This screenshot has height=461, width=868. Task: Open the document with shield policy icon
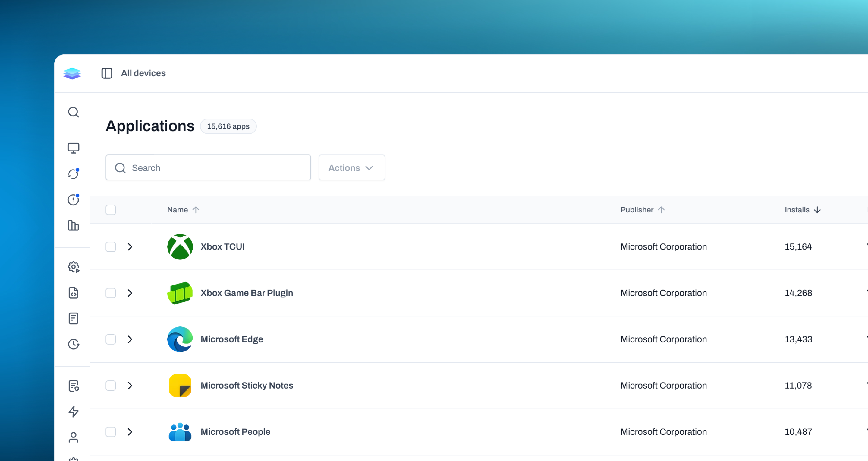click(x=74, y=386)
